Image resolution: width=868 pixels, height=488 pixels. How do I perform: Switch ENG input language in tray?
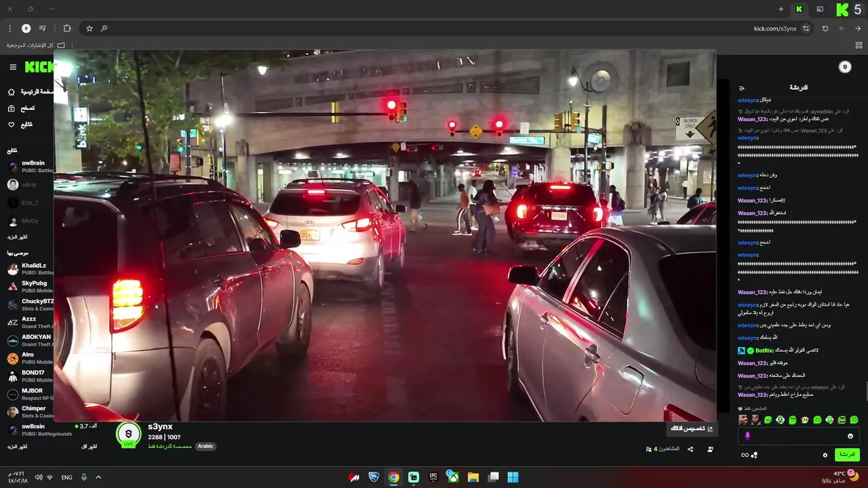click(x=66, y=477)
